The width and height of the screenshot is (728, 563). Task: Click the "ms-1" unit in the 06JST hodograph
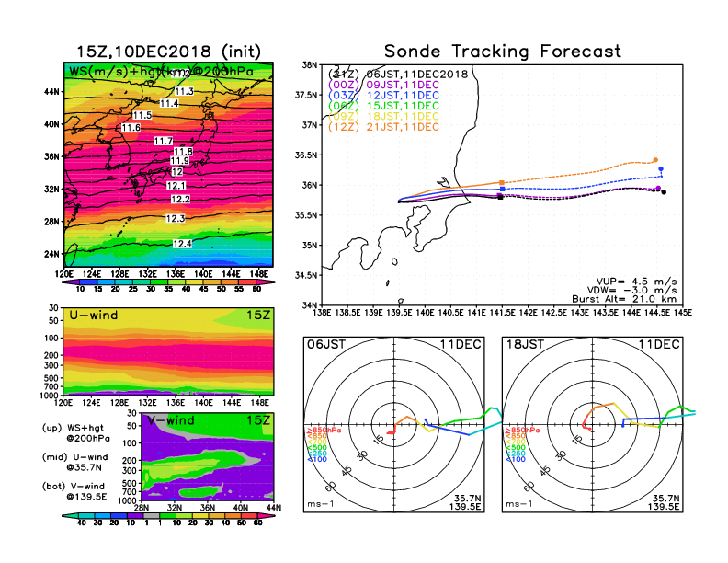pyautogui.click(x=321, y=504)
